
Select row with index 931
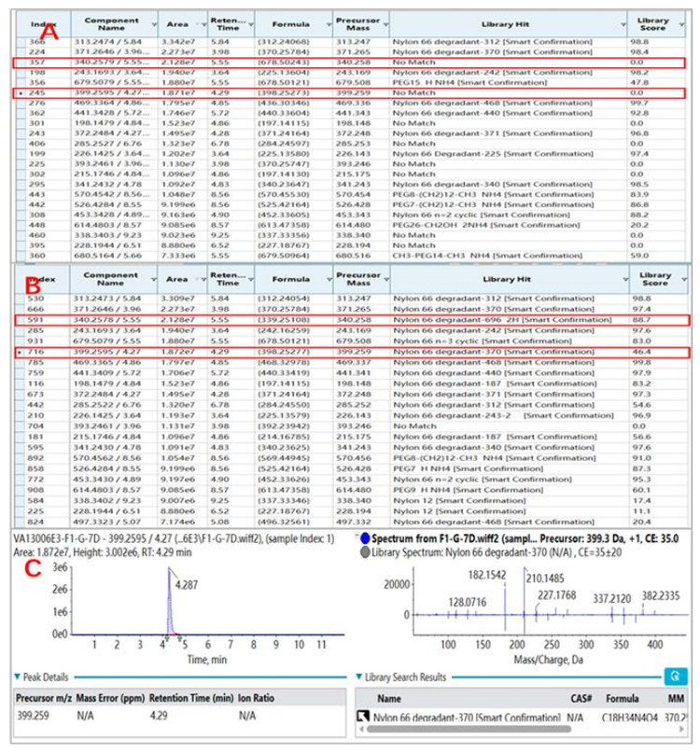(351, 341)
